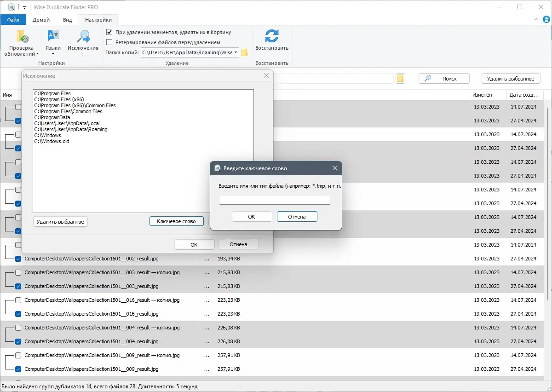Select C:\Program Files (x86) exclusion entry

(x=59, y=99)
